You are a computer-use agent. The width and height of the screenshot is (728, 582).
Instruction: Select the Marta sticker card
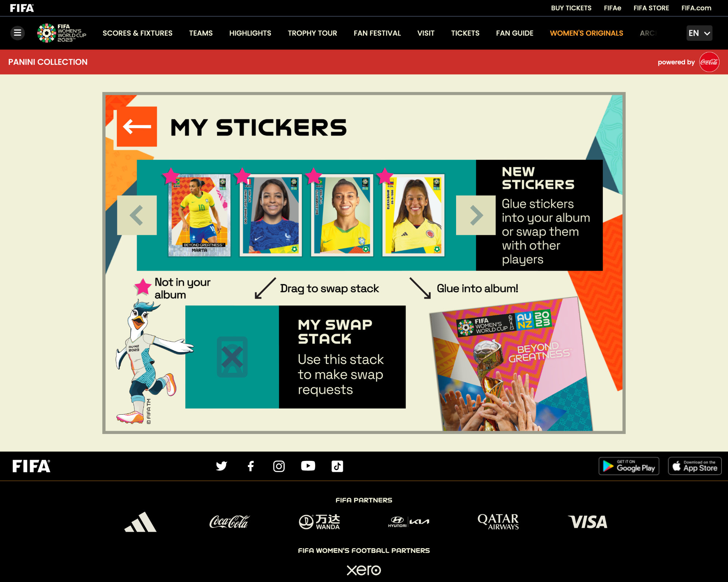point(199,215)
